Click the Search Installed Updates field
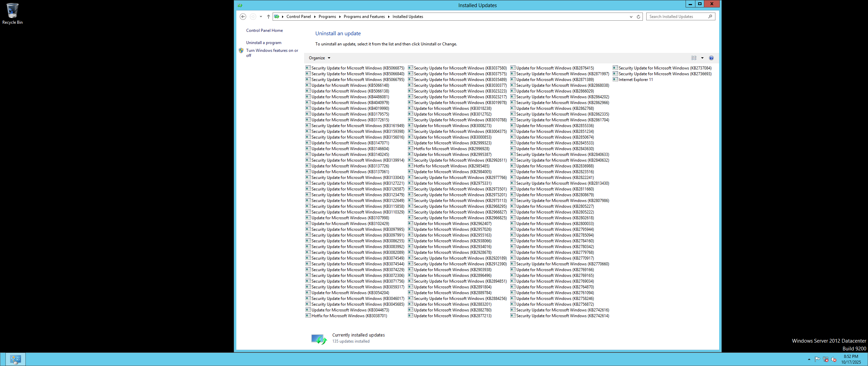The image size is (868, 366). click(676, 17)
